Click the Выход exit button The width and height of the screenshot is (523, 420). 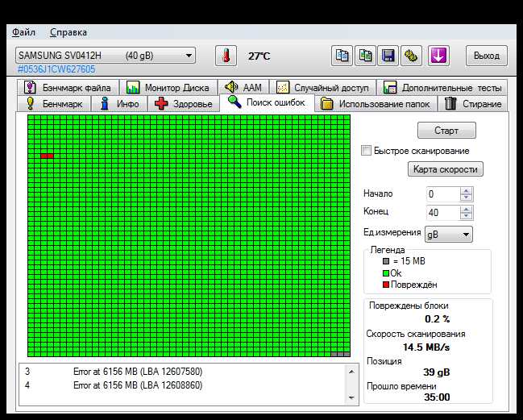click(486, 56)
